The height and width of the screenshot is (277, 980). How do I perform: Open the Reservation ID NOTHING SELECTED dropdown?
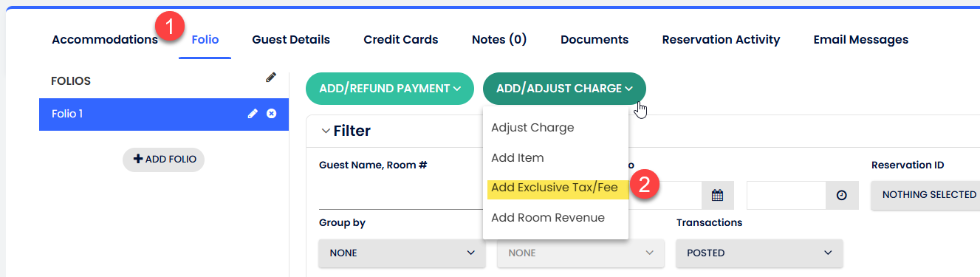[925, 195]
